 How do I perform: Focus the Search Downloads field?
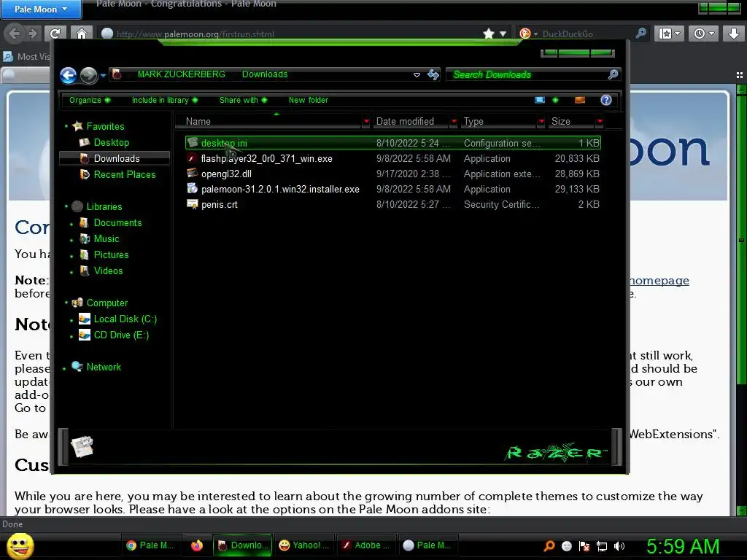coord(527,75)
